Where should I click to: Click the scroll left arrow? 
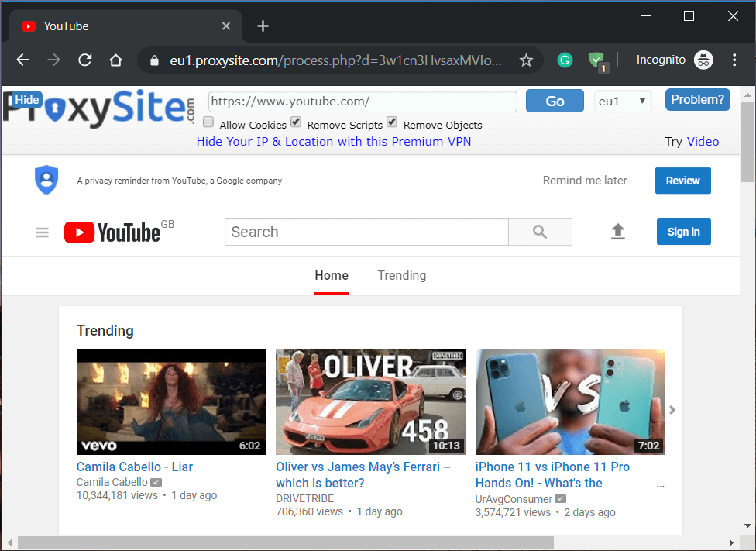point(9,542)
